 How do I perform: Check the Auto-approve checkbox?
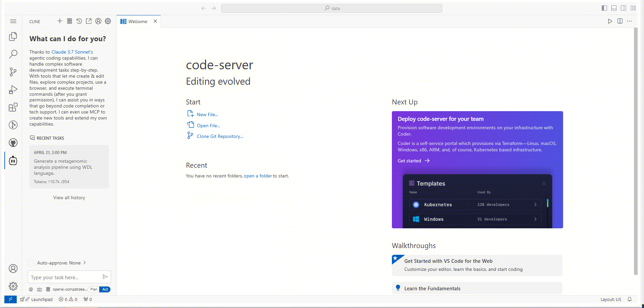[x=31, y=263]
